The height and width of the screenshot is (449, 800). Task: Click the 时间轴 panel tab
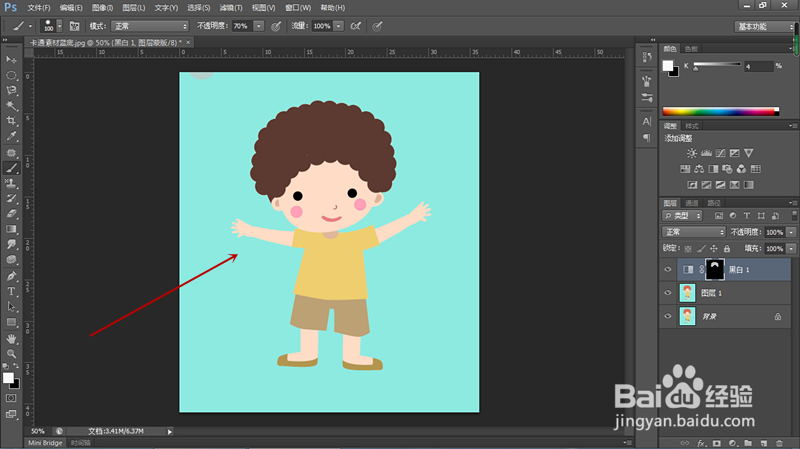(x=81, y=441)
